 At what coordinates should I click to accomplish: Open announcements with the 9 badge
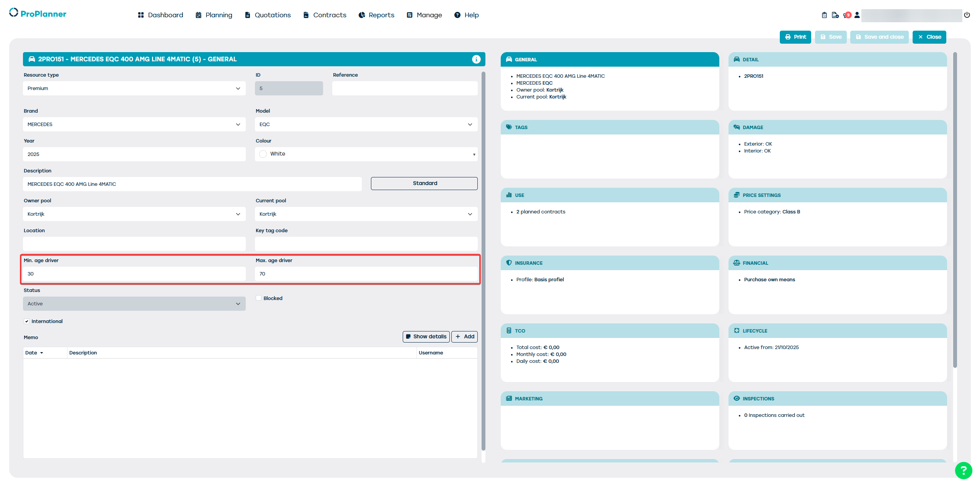pos(846,15)
